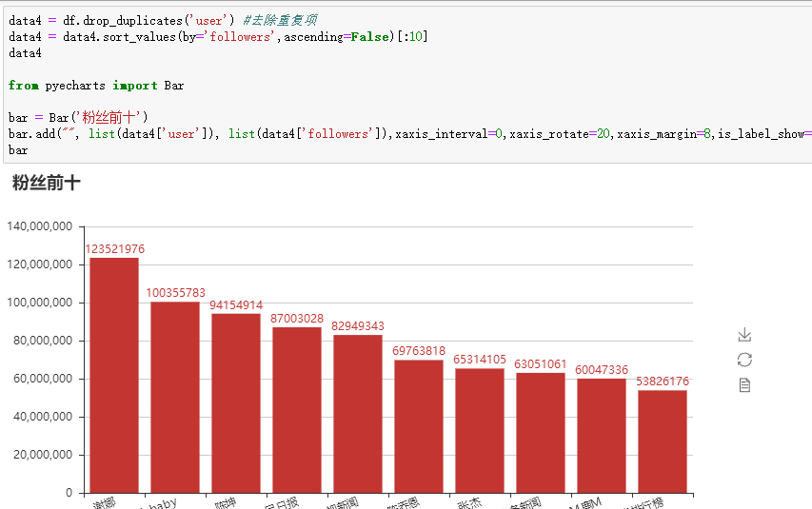Click the y-axis tick label 60,000,000
This screenshot has width=812, height=509.
(43, 379)
